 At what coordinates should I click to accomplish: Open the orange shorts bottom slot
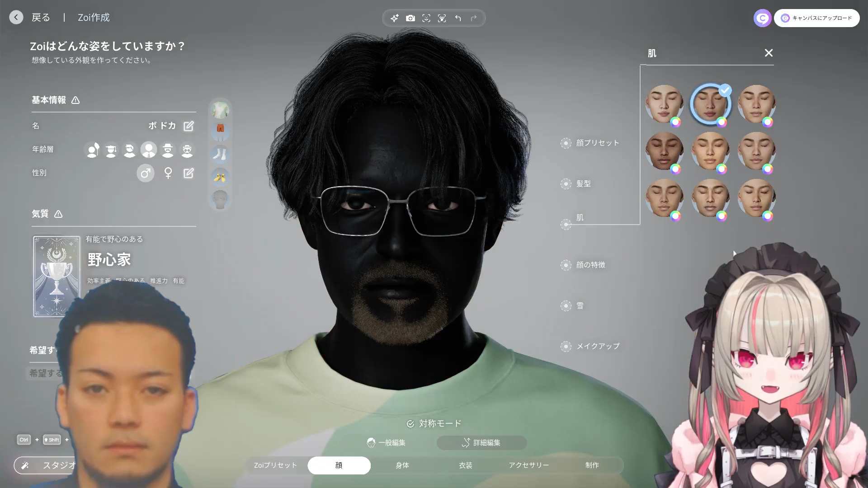(220, 132)
